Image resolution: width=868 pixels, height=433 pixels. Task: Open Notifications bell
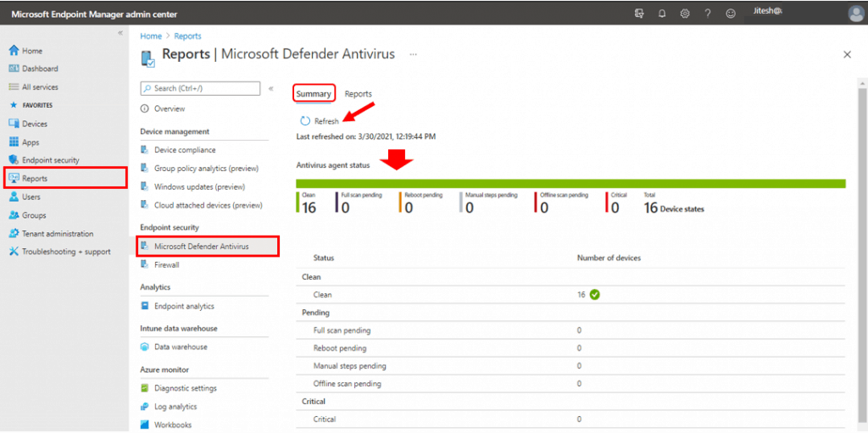662,14
